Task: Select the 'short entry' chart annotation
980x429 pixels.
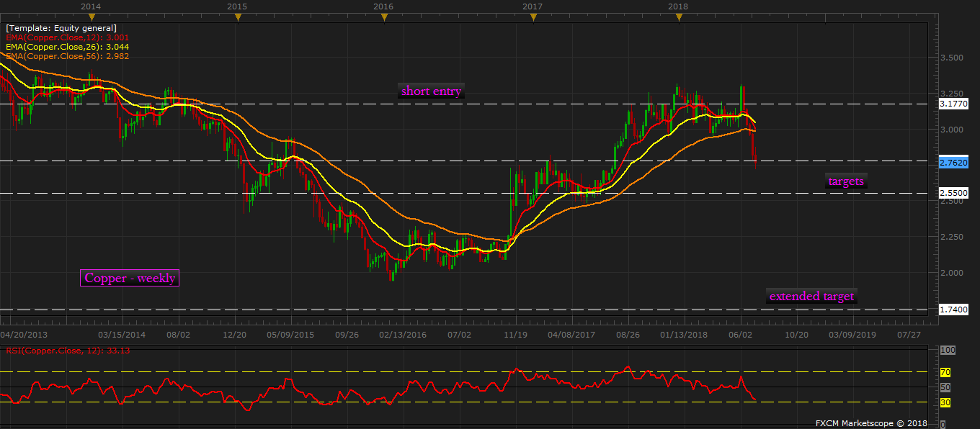Action: [432, 91]
